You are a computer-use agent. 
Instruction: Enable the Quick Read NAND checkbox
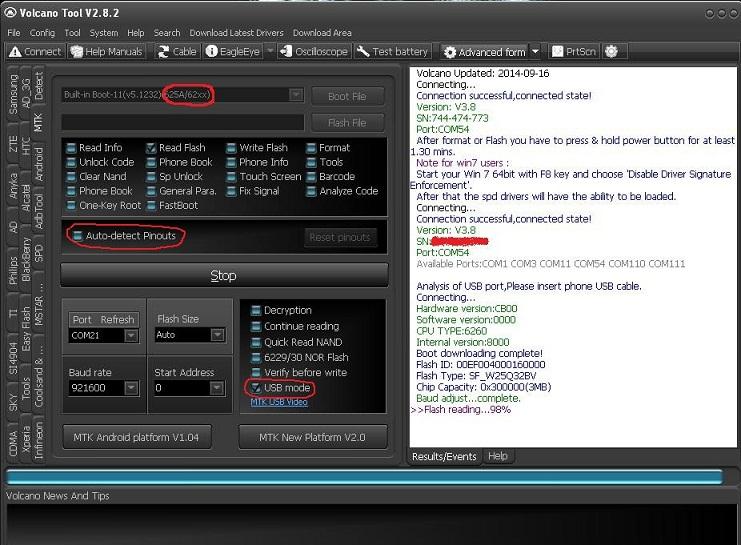tap(256, 342)
